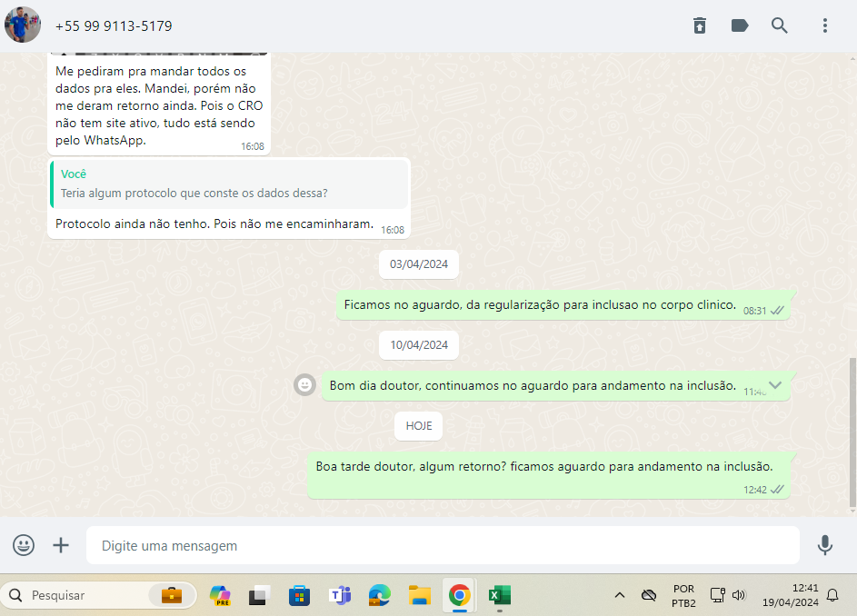This screenshot has height=616, width=857.
Task: React with emoji to 'Bom dia doutor' message
Action: 305,385
